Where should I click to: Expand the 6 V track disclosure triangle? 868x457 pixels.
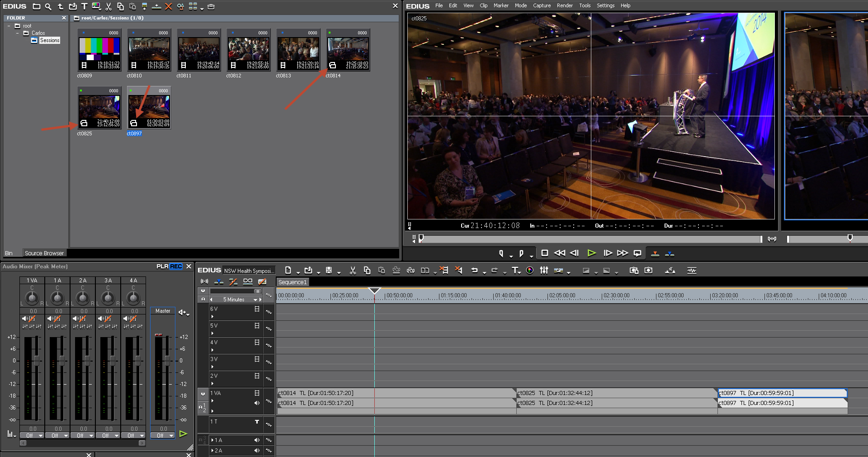tap(212, 317)
